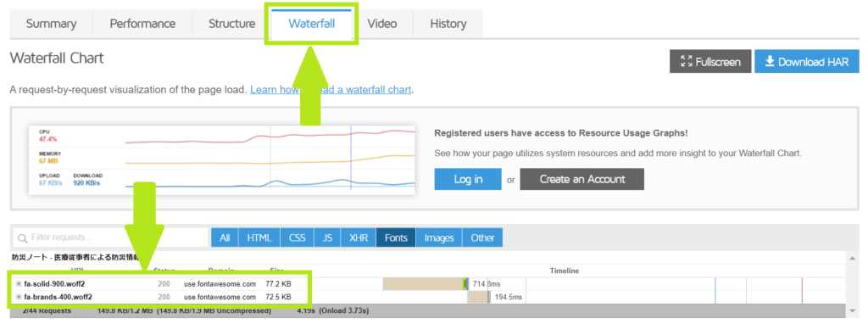This screenshot has width=868, height=324.
Task: Click the Timeline column header
Action: click(564, 271)
